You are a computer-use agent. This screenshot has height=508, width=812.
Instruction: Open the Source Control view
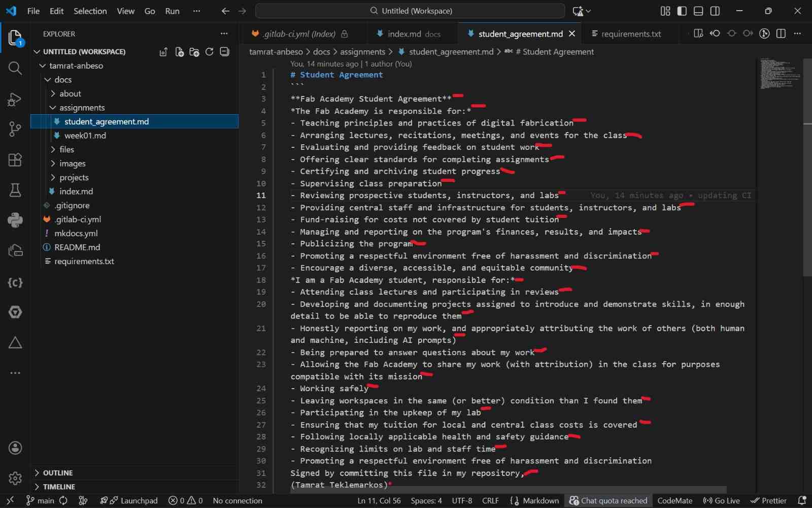click(15, 129)
